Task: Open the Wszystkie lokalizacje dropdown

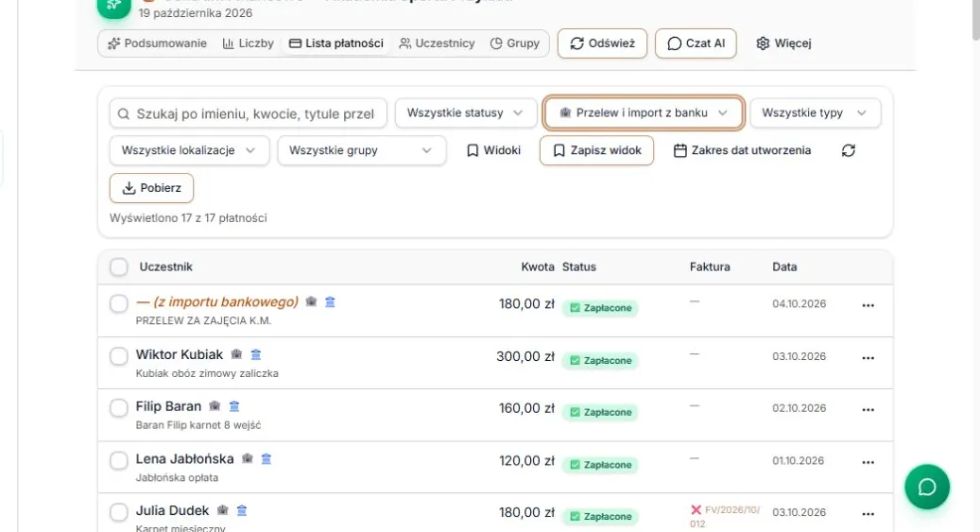Action: click(189, 150)
